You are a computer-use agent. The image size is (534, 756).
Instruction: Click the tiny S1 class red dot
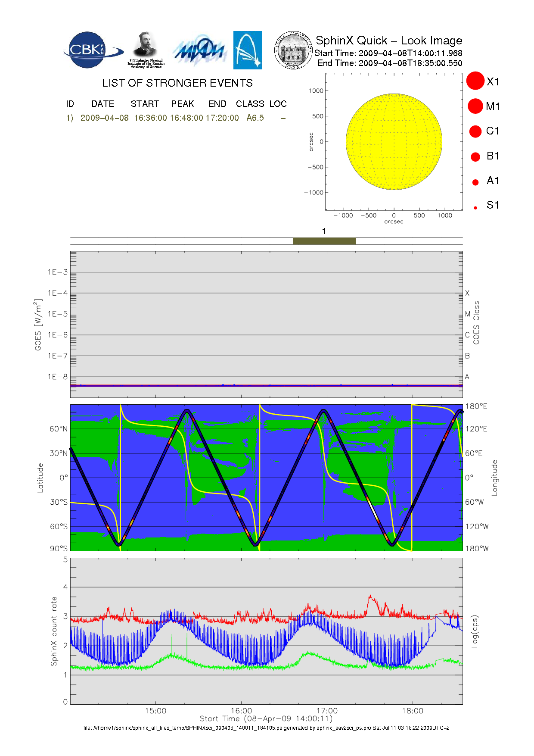pyautogui.click(x=475, y=208)
